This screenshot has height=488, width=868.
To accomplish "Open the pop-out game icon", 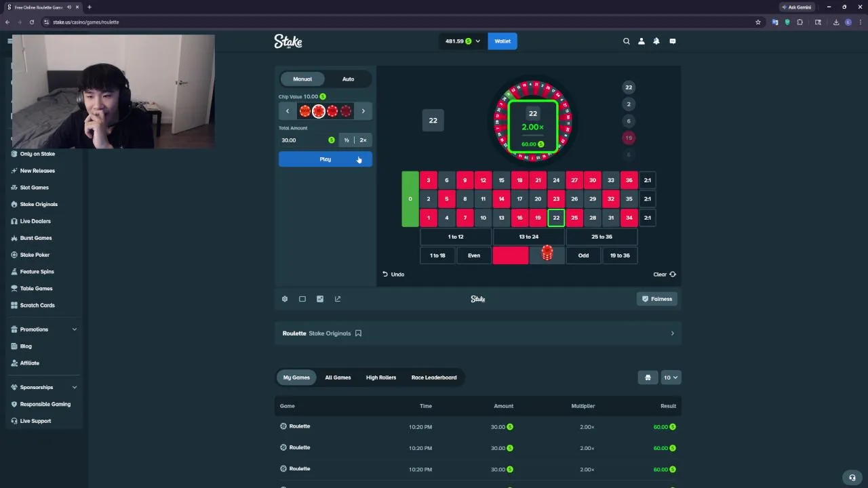I will [338, 299].
